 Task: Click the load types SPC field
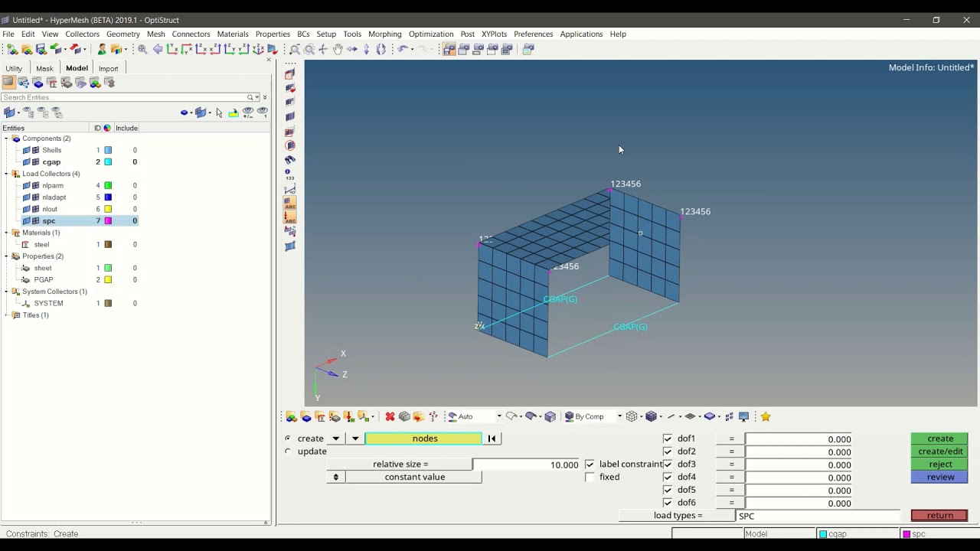pos(818,516)
